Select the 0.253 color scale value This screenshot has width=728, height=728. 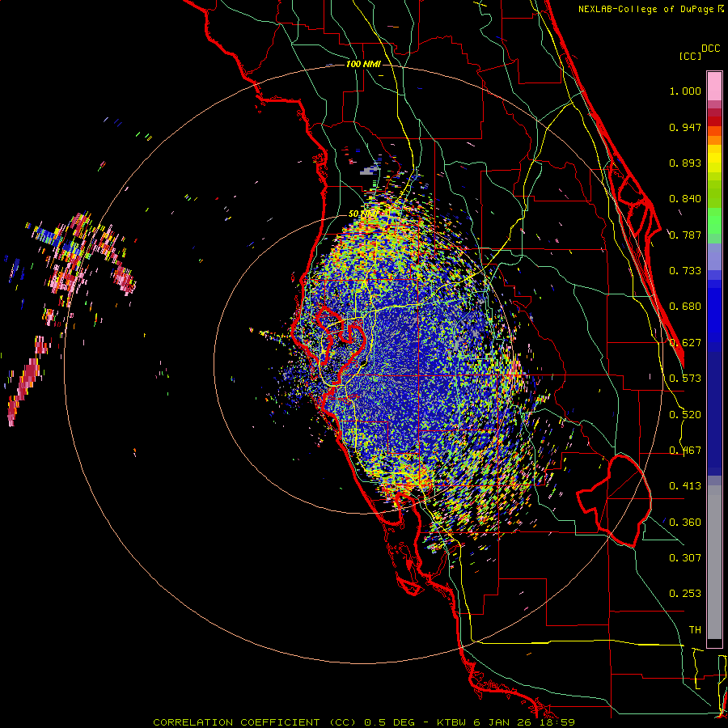[x=685, y=594]
